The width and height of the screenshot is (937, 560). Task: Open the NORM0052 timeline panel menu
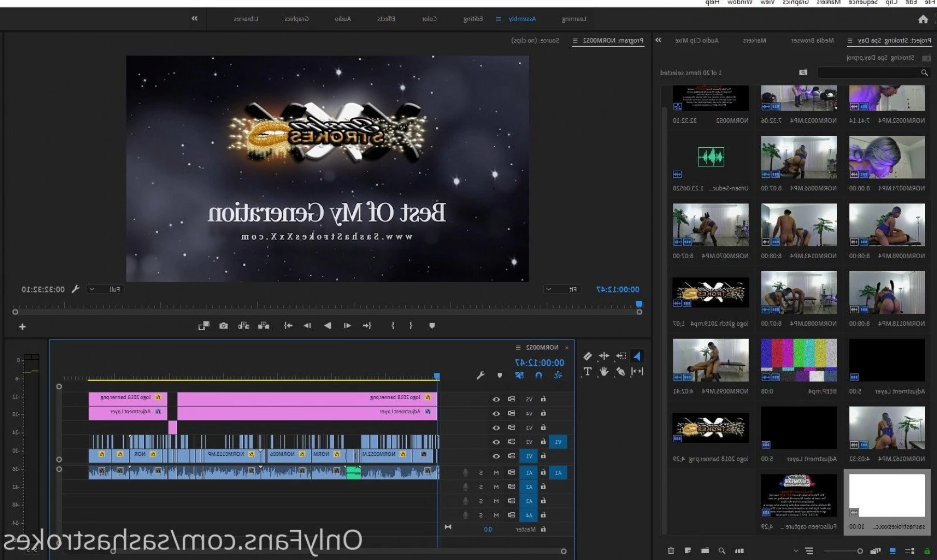pyautogui.click(x=518, y=347)
